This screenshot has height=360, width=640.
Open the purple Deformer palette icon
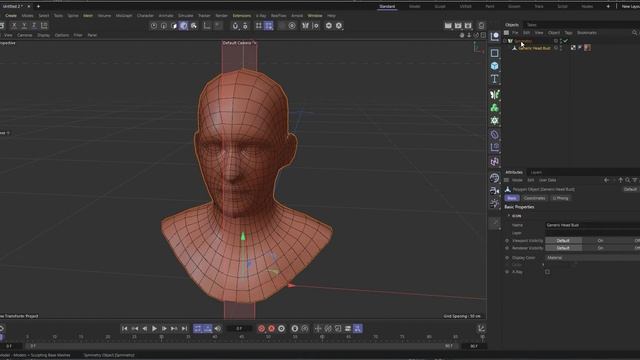tap(494, 134)
